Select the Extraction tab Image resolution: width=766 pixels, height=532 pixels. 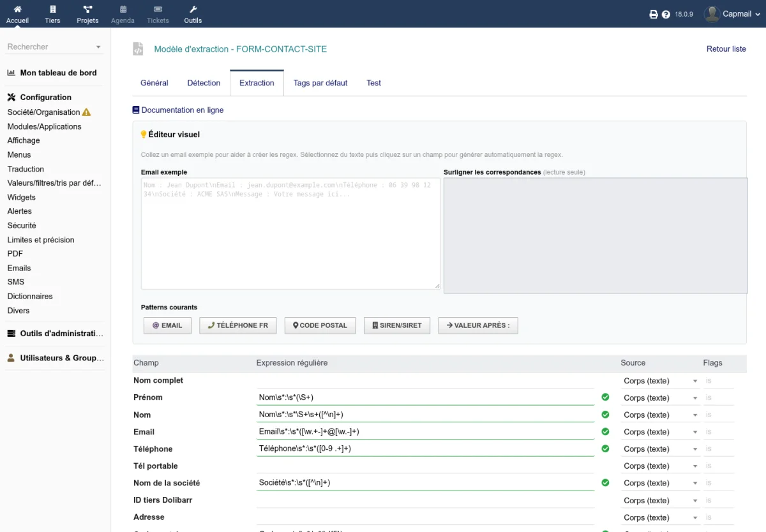click(257, 83)
